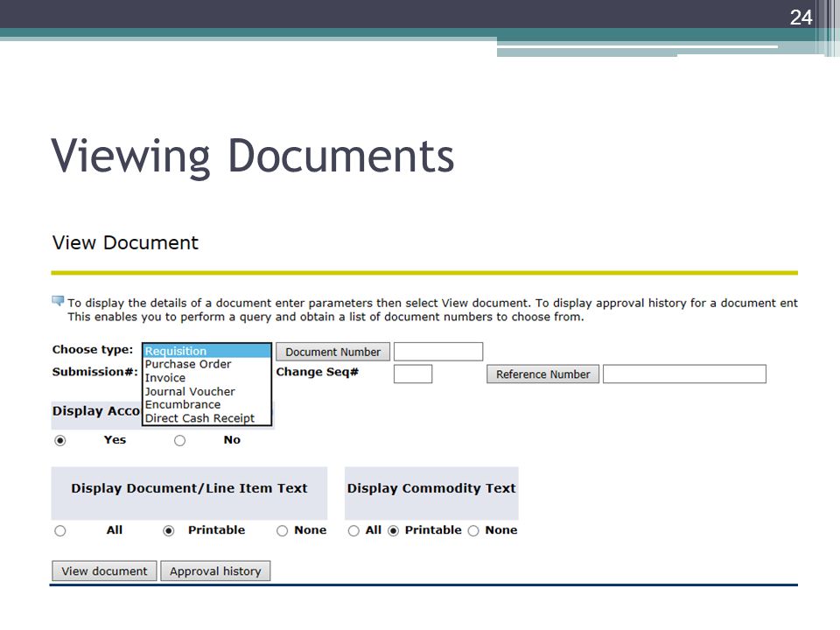Click the Choose type label
This screenshot has height=630, width=840.
(93, 350)
